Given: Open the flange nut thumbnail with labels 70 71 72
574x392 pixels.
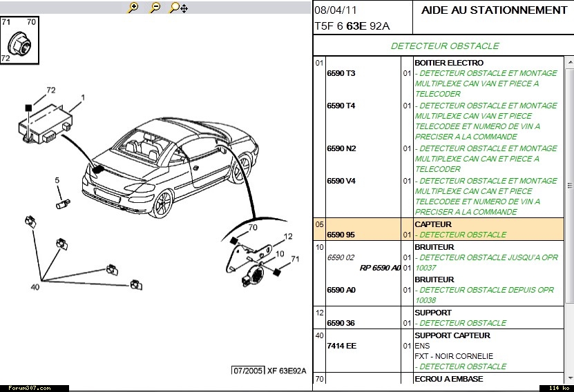Looking at the screenshot, I should (20, 41).
